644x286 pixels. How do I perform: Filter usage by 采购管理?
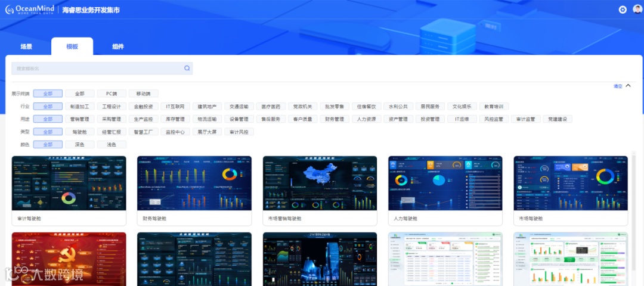112,119
